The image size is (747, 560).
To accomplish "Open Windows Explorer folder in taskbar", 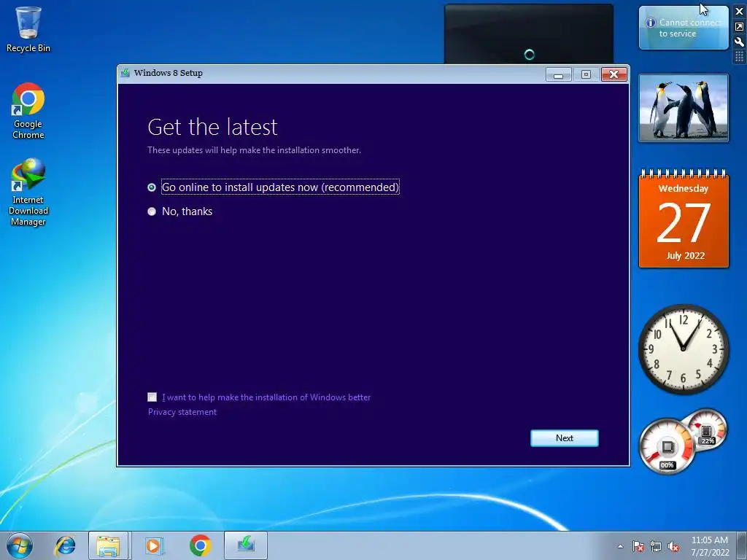I will point(108,545).
